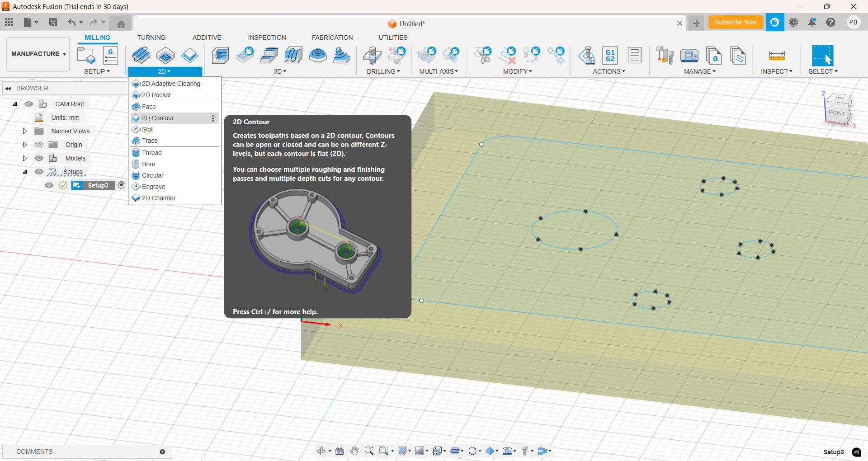Open the MULTI-AXIS dropdown menu
The height and width of the screenshot is (461, 868).
(439, 71)
